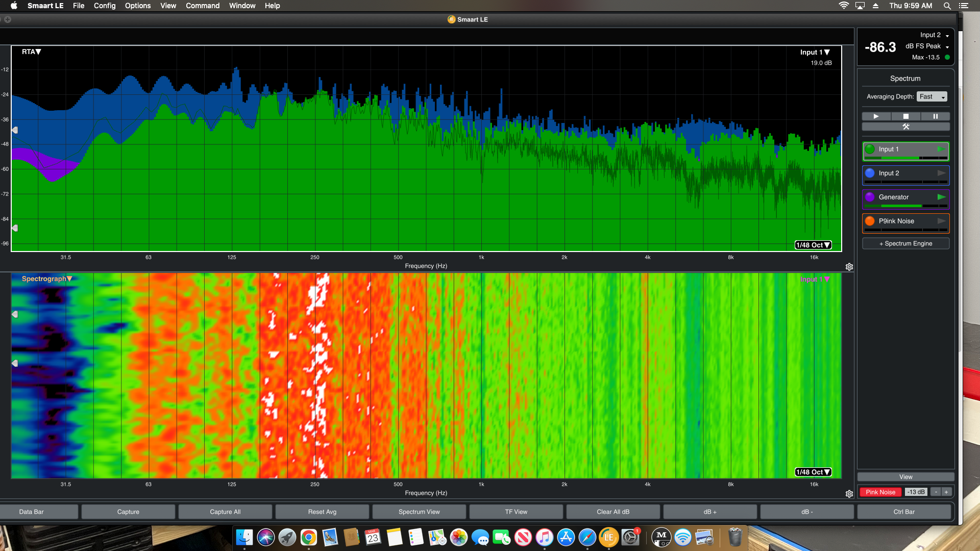Select the Input 2 spectrum engine
The image size is (980, 551).
pos(906,176)
